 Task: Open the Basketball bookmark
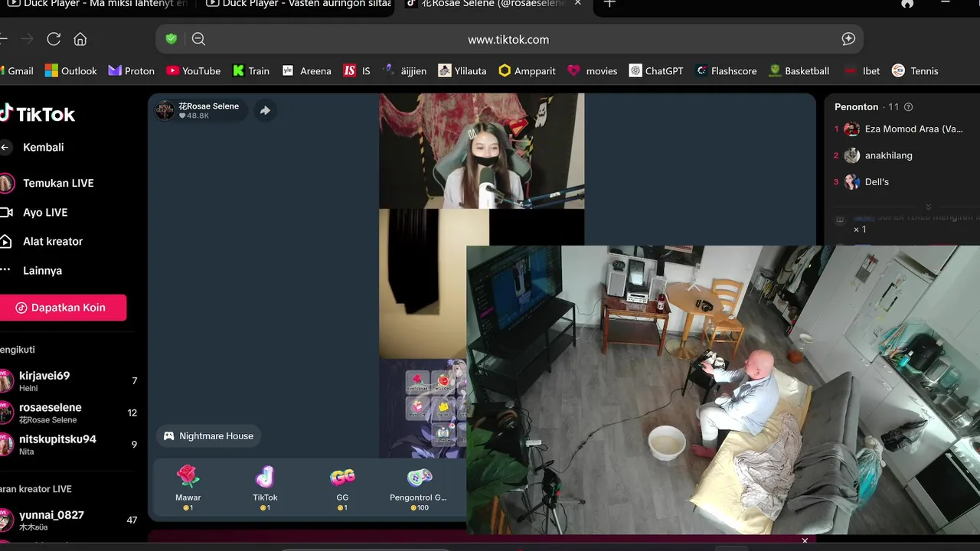click(799, 70)
